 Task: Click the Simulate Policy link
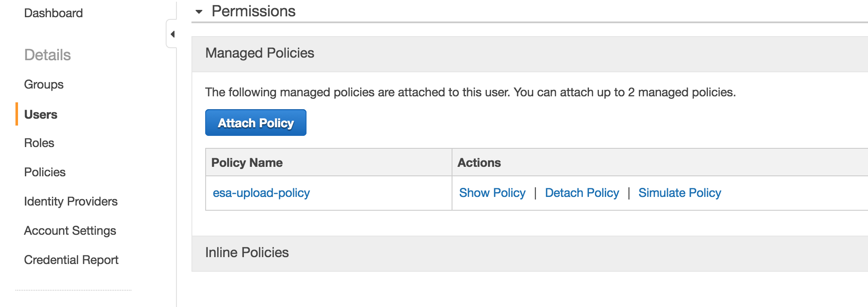pos(680,193)
